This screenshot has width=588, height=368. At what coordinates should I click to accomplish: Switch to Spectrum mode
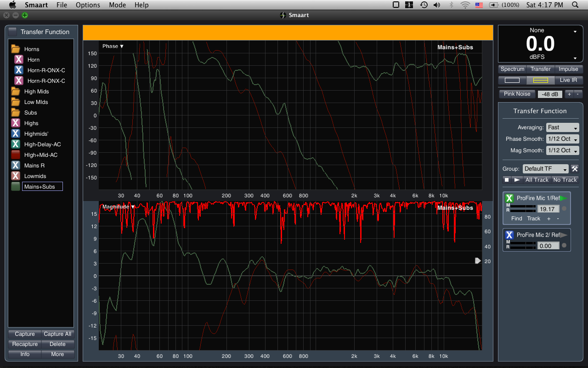(x=512, y=69)
